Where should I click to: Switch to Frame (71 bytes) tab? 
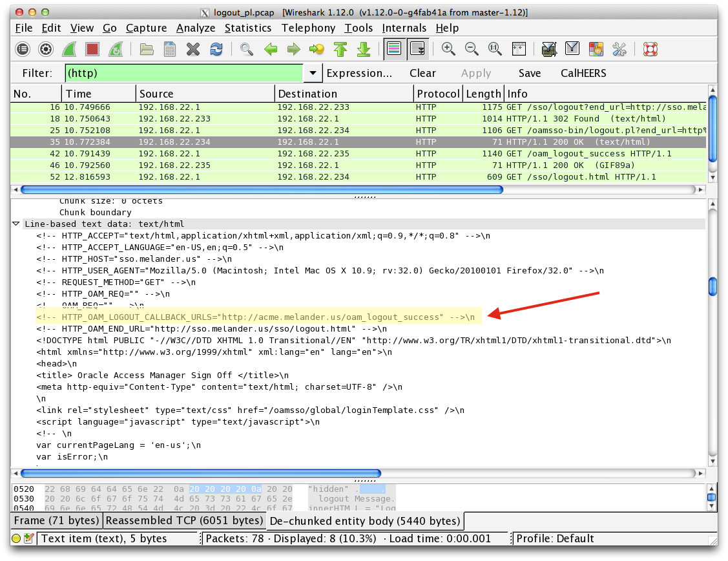pos(56,520)
